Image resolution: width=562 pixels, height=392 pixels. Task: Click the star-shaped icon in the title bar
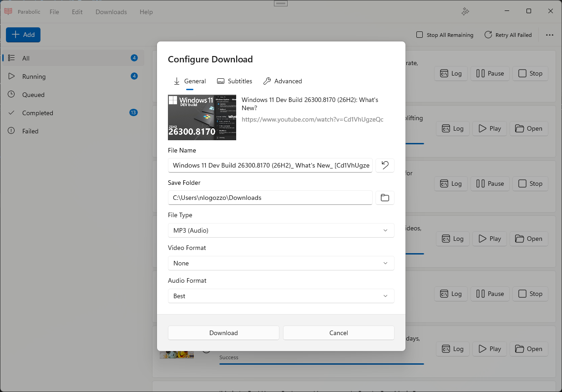click(x=465, y=12)
